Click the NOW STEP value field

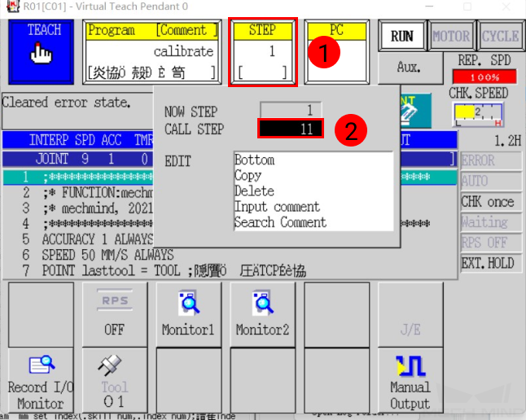[x=291, y=111]
